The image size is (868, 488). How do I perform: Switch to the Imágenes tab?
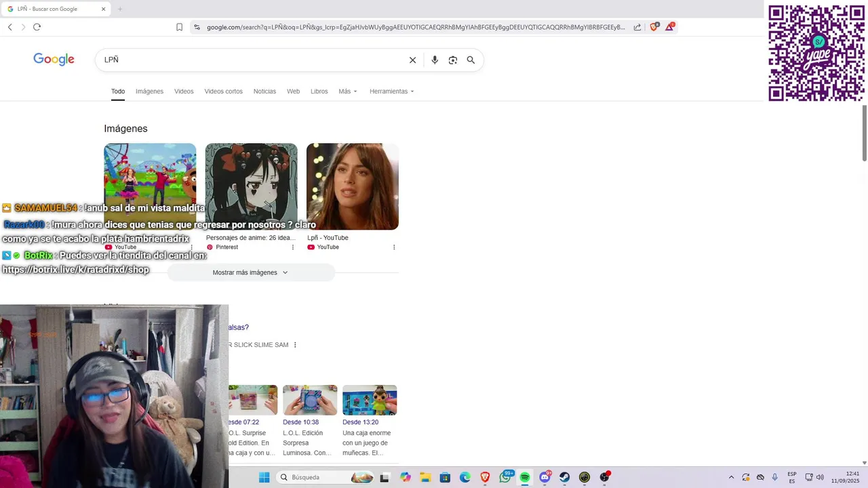coord(149,91)
